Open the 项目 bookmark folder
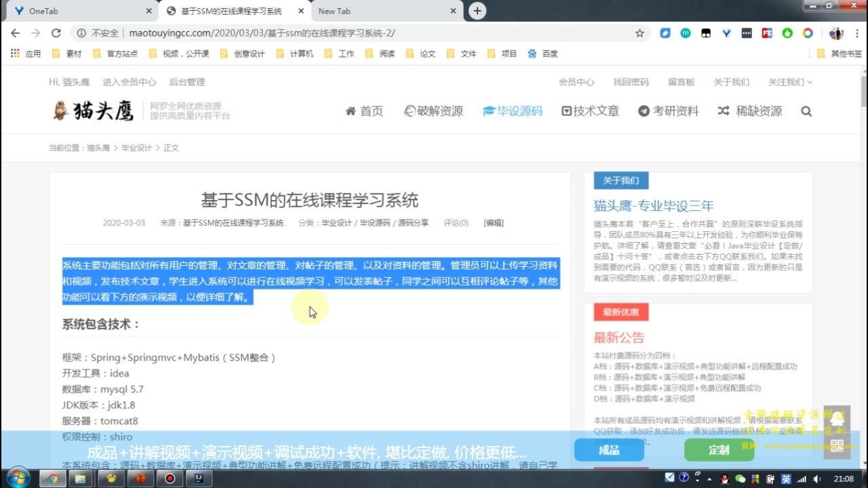This screenshot has height=488, width=868. pyautogui.click(x=502, y=54)
